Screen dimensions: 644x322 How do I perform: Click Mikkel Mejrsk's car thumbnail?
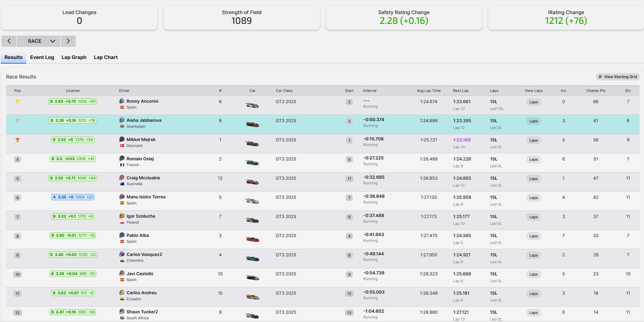tap(252, 144)
